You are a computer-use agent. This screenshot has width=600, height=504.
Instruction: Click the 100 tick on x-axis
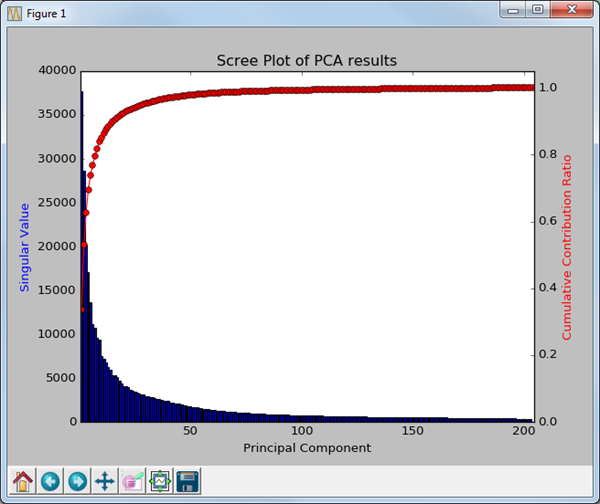(x=300, y=431)
